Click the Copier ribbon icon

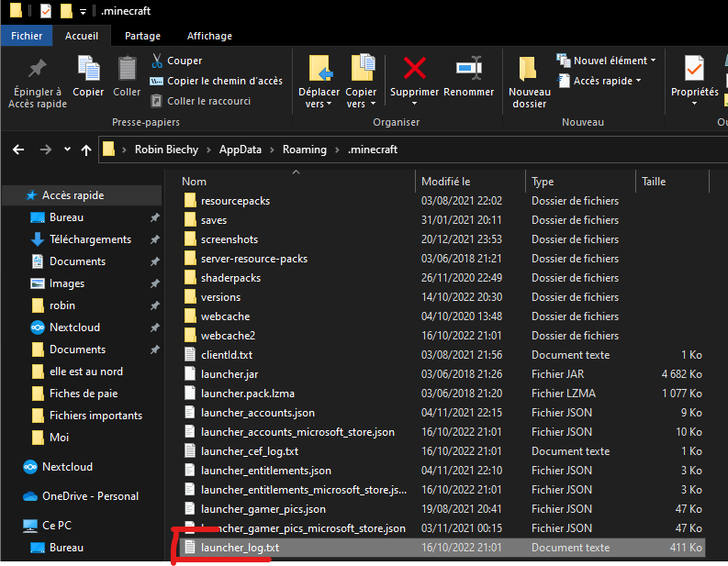click(88, 69)
